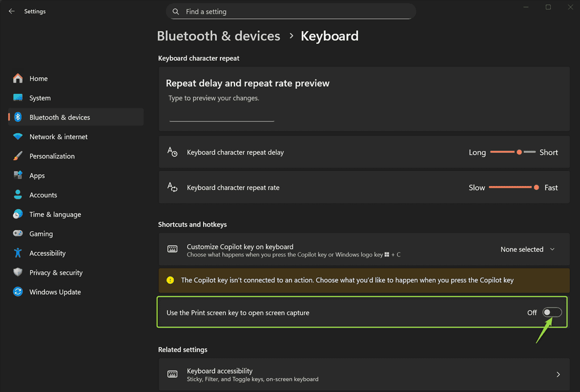Click the search magnifier icon
The image size is (580, 392).
point(176,11)
